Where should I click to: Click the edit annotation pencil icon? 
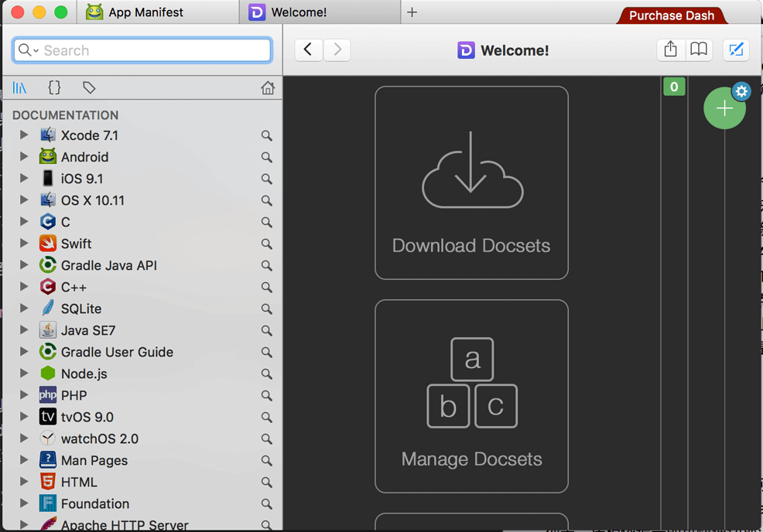(x=736, y=50)
